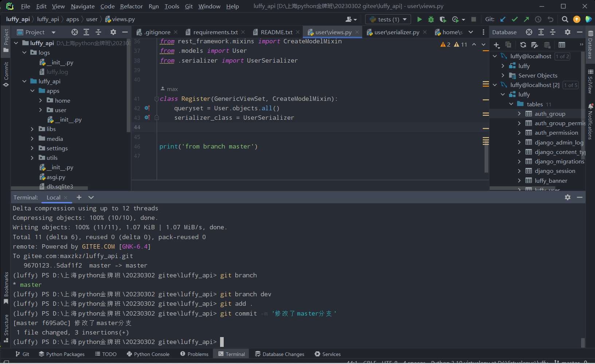
Task: Open the tests run configuration dropdown
Action: (388, 19)
